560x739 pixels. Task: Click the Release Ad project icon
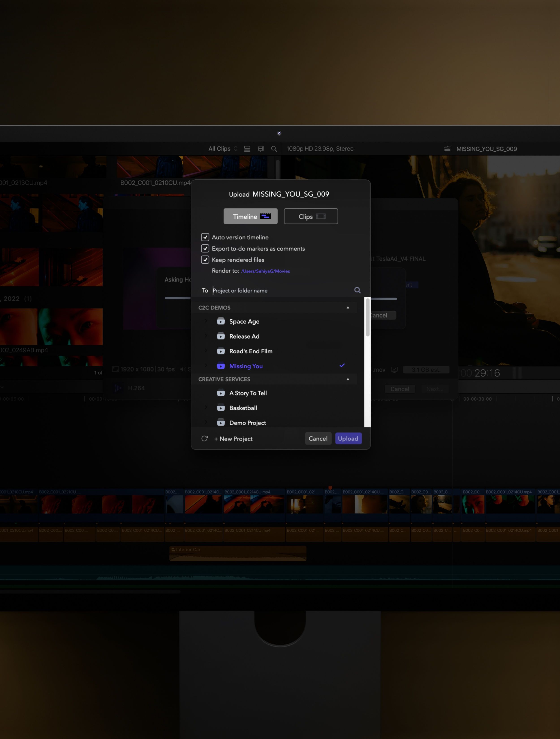pyautogui.click(x=221, y=336)
